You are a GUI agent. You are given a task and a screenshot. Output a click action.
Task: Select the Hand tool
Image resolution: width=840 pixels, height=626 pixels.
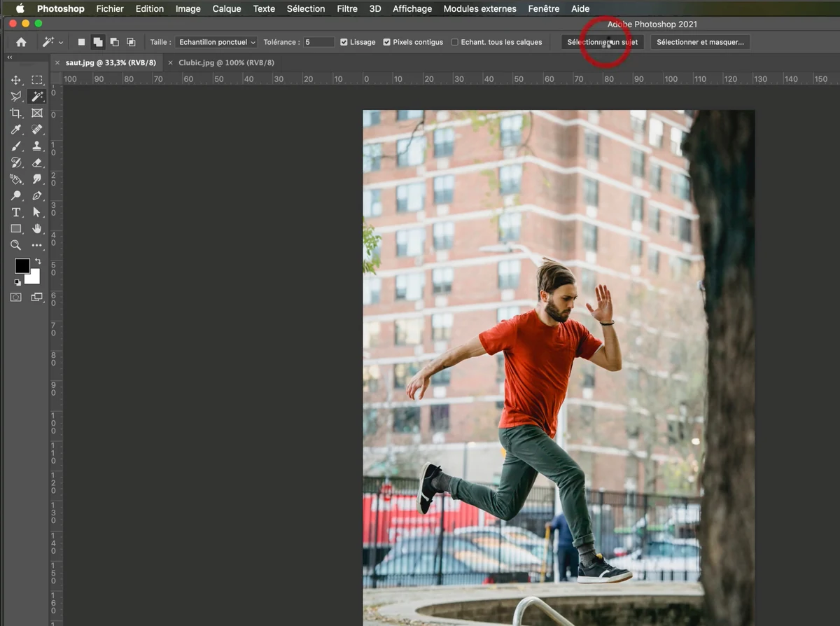tap(37, 229)
